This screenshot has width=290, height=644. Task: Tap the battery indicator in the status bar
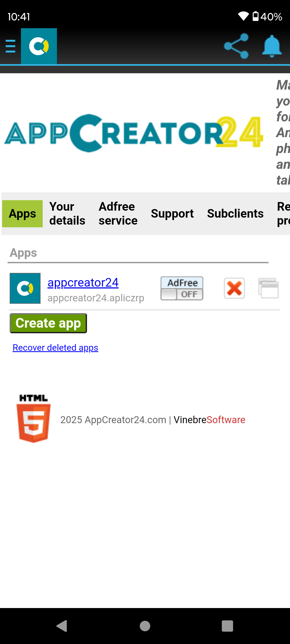267,17
